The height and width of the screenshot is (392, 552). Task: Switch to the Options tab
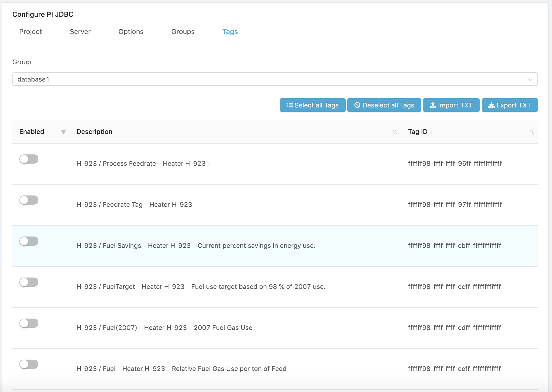(131, 32)
